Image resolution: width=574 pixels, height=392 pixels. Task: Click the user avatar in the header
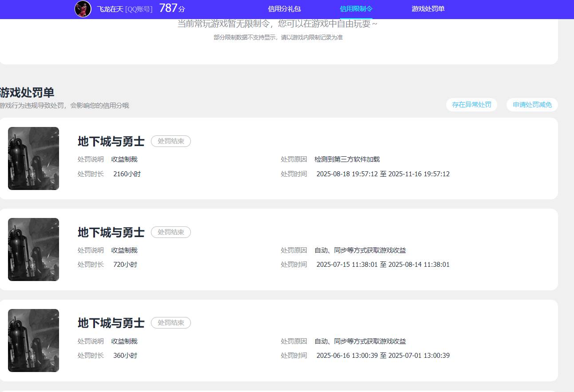coord(83,9)
